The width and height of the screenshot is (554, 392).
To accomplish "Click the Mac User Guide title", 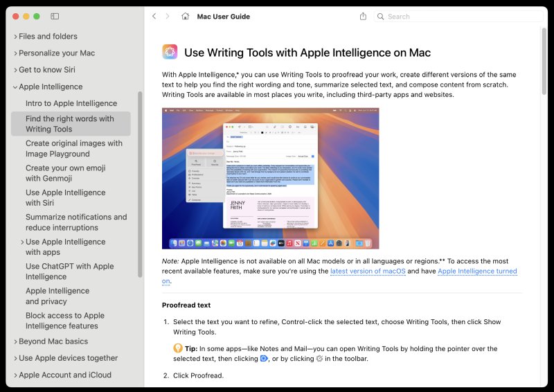I will 223,17.
